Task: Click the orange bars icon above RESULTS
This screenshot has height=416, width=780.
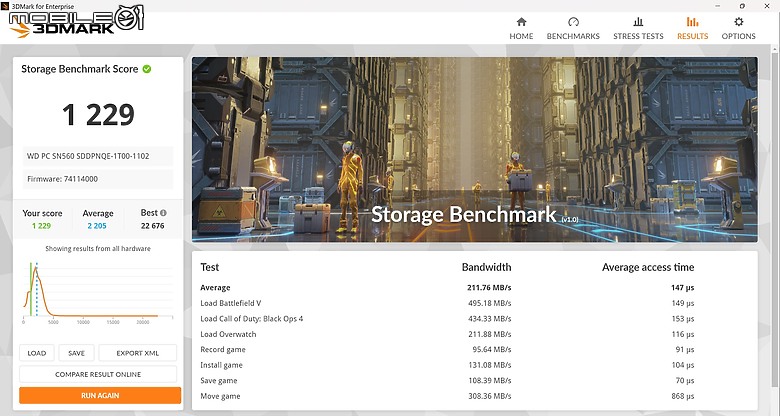Action: tap(692, 21)
